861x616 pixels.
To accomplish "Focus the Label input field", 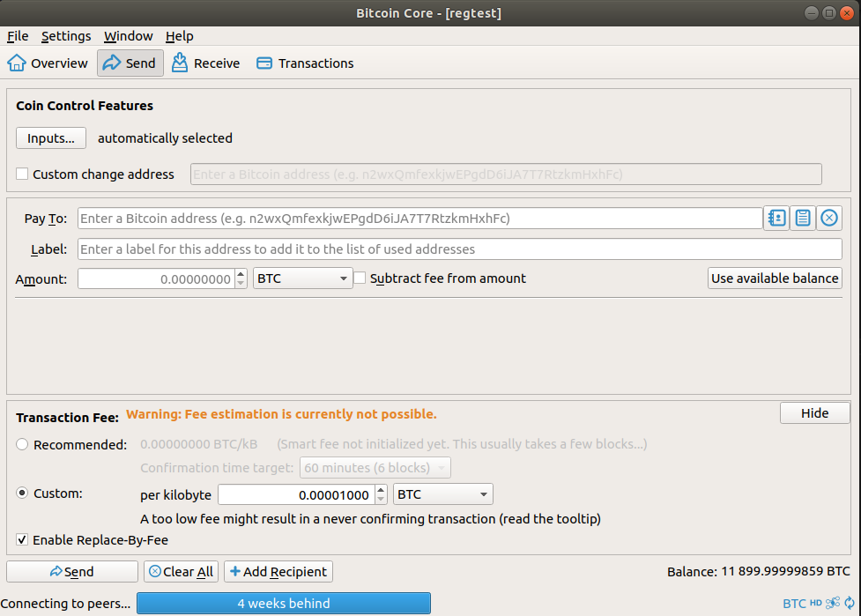I will coord(460,249).
